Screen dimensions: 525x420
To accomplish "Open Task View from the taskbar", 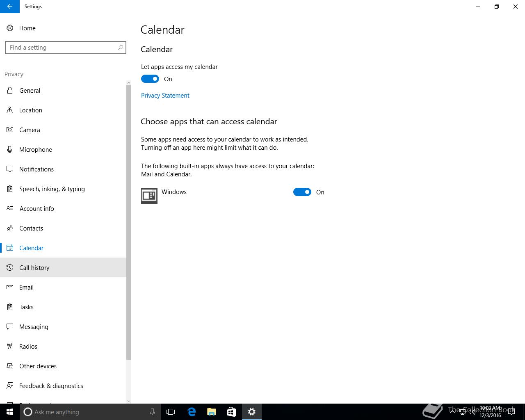I will click(171, 412).
